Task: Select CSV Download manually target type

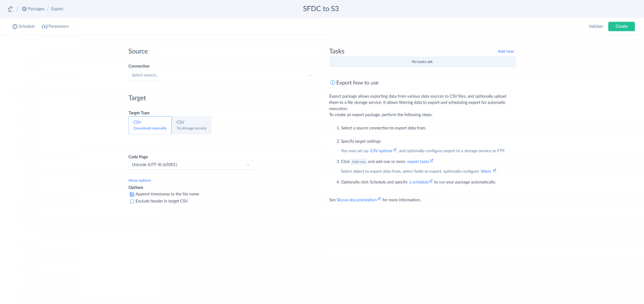Action: point(150,125)
